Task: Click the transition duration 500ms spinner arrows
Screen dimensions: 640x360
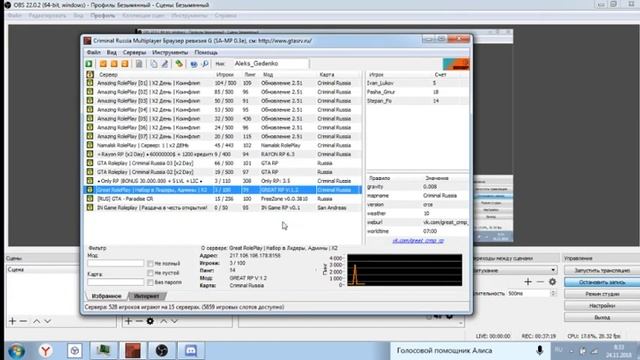Action: click(553, 293)
